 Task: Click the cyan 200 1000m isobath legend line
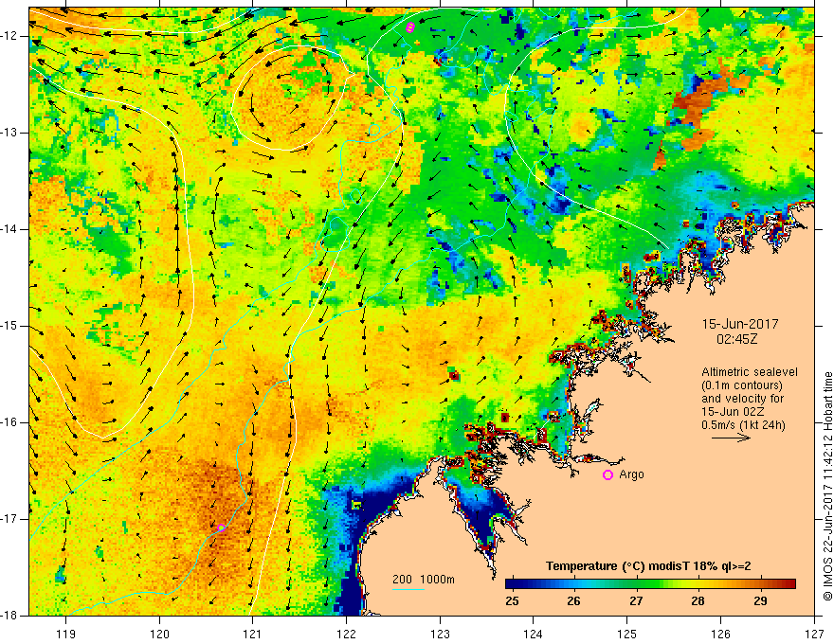pos(408,589)
